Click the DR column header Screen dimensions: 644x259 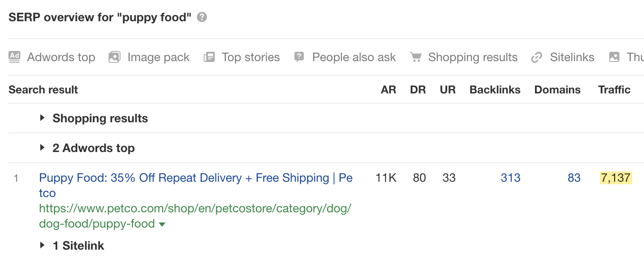(x=417, y=90)
